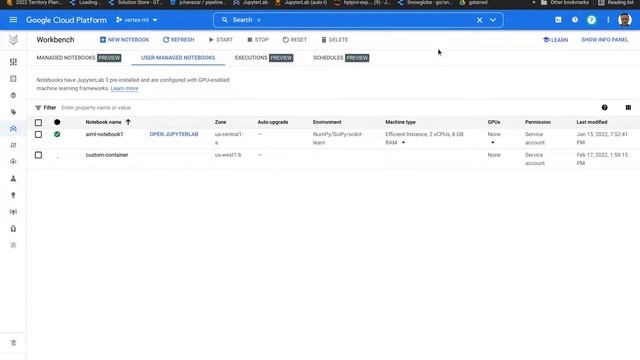The width and height of the screenshot is (640, 360).
Task: Switch to Executions tab
Action: [x=264, y=58]
